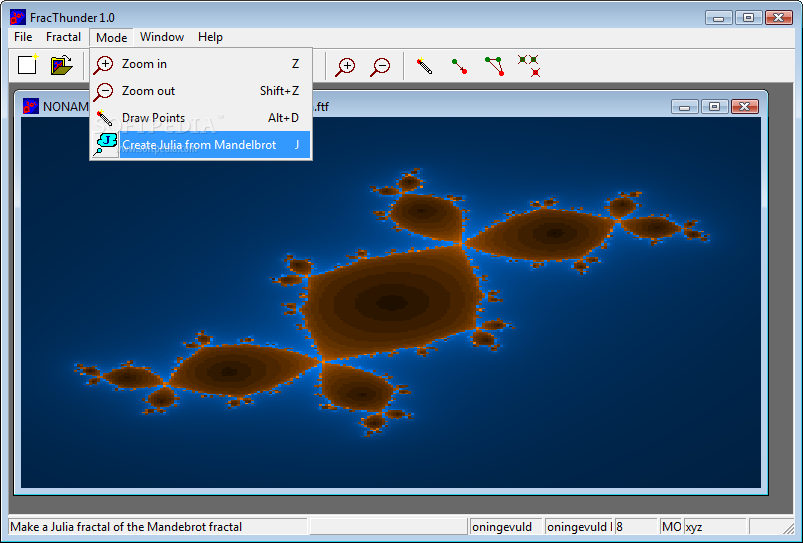Choose Zoom in from the Mode menu
The image size is (803, 543).
coord(201,64)
